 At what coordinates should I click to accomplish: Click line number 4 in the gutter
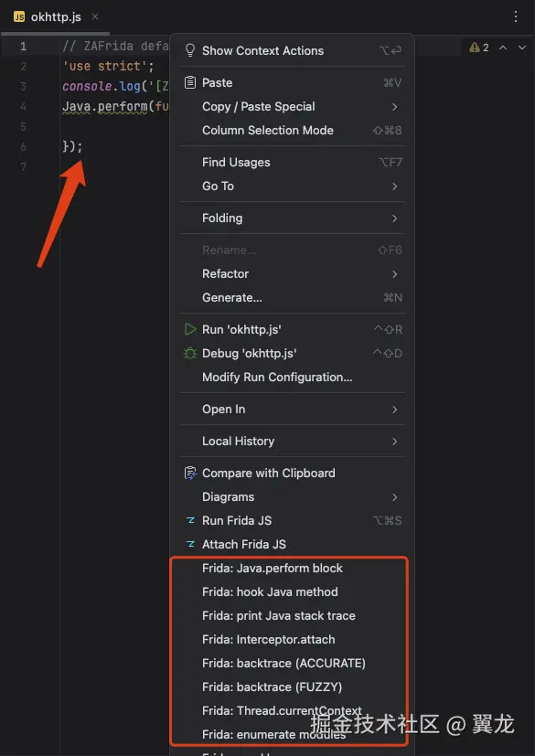23,106
